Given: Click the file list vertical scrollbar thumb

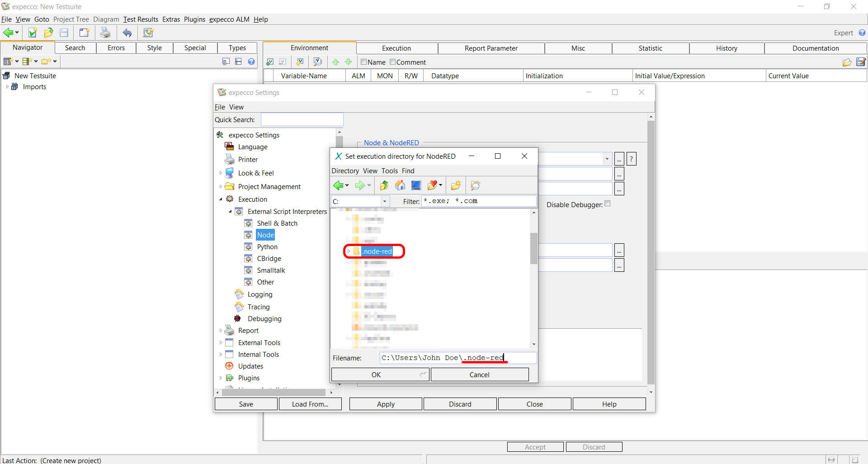Looking at the screenshot, I should tap(533, 248).
